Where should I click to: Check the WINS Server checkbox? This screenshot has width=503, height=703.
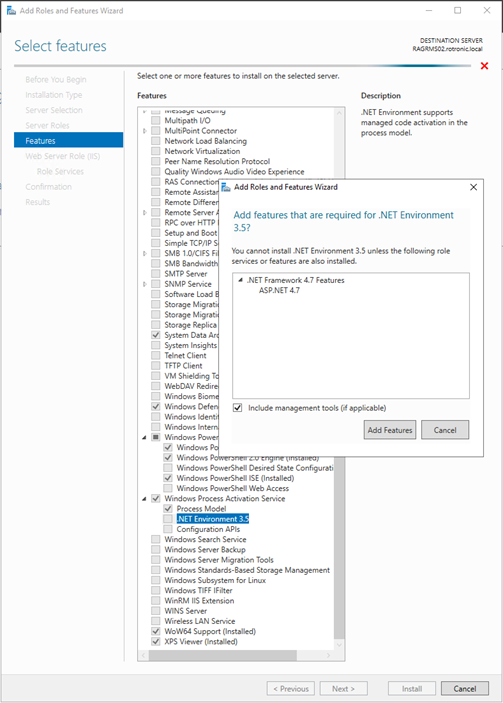click(x=156, y=611)
